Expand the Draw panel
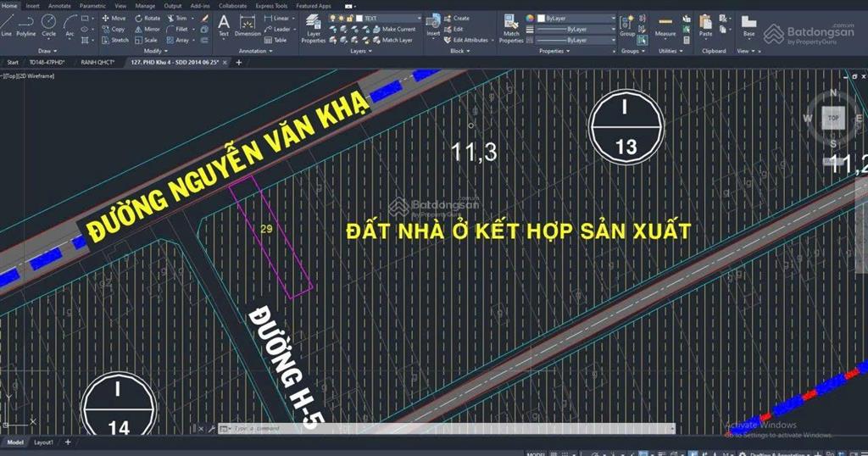868x456 pixels. tap(47, 52)
